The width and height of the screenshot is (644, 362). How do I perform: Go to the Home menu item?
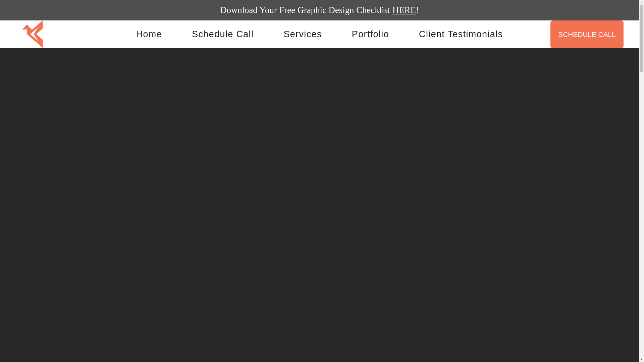coord(149,34)
